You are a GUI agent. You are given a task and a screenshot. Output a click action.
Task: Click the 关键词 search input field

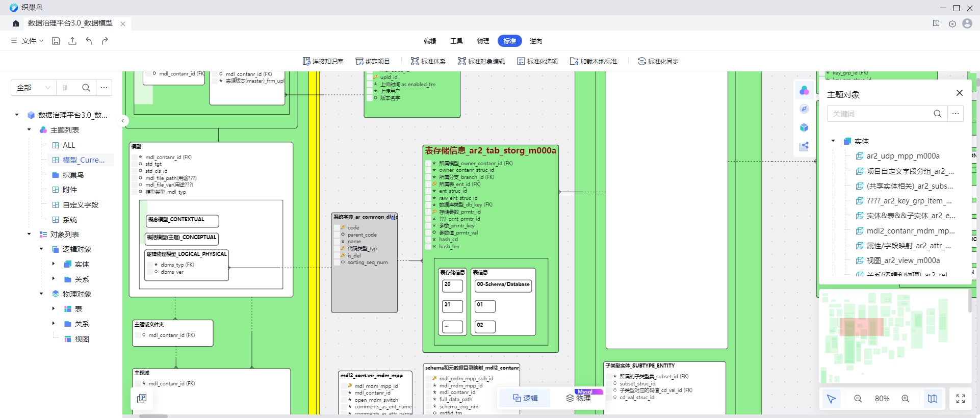(880, 114)
